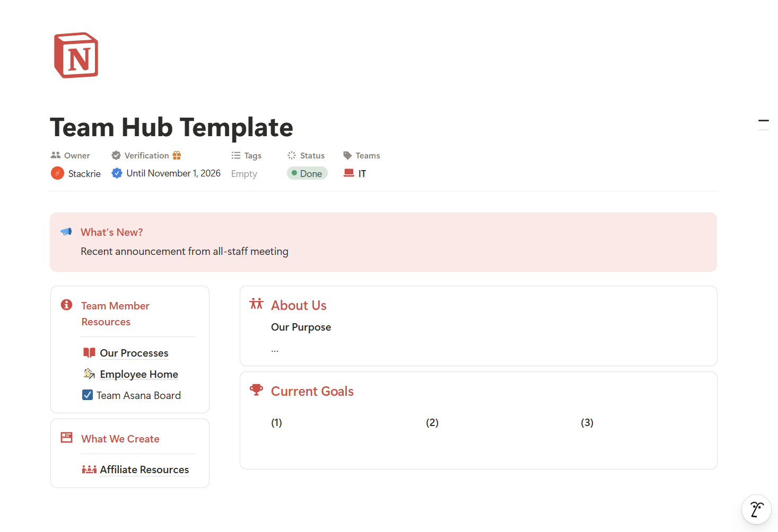Select the Verification property label
778x532 pixels.
146,155
